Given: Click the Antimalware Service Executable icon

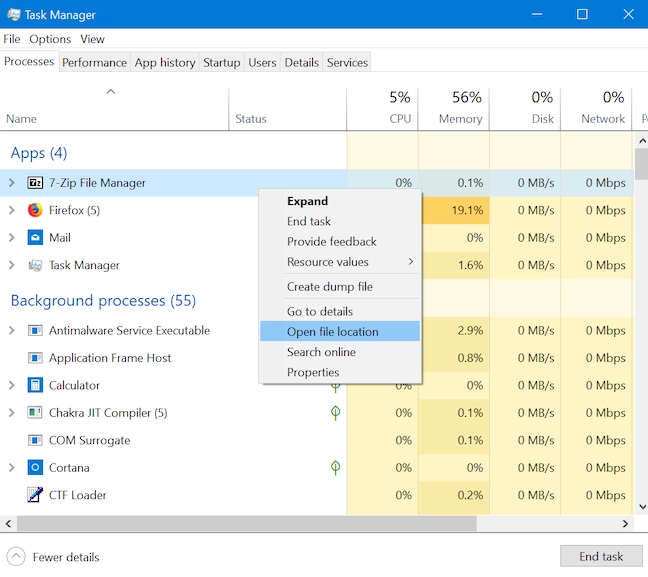Looking at the screenshot, I should (x=35, y=330).
